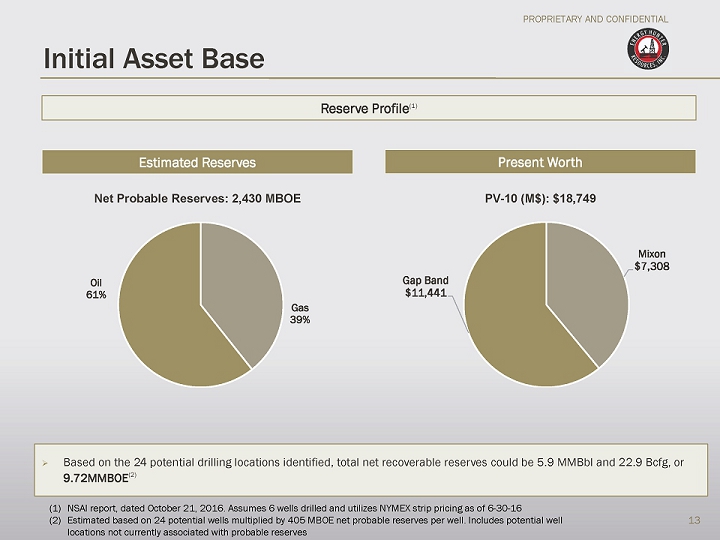
Task: Click the 'Reserve Profile' banner
Action: [x=368, y=107]
